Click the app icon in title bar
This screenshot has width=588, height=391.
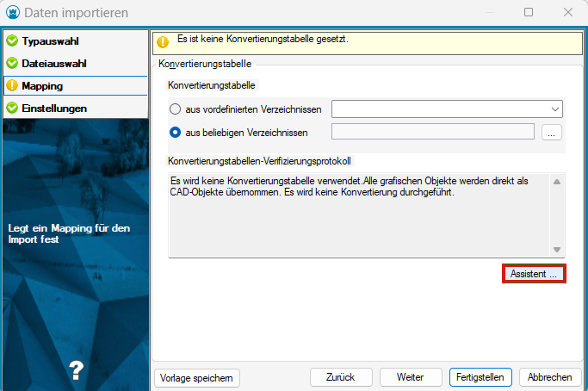[12, 13]
